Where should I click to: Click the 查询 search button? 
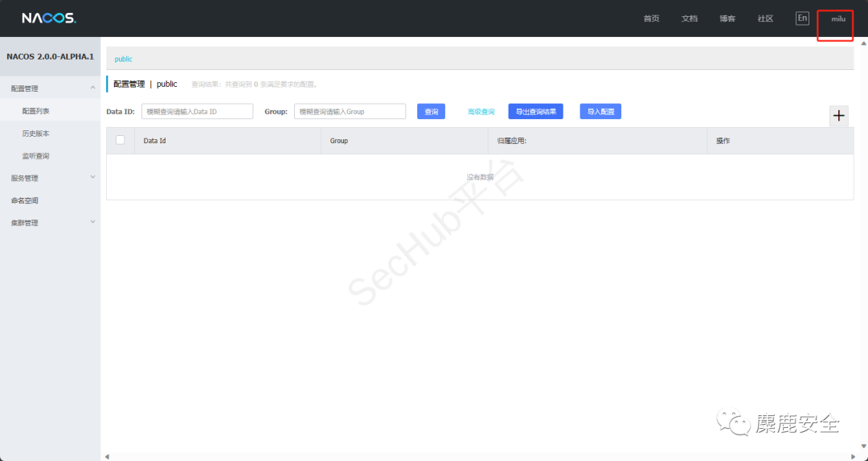point(431,112)
